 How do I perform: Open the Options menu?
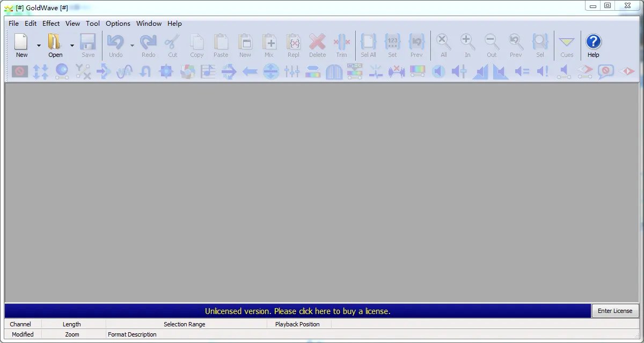118,24
